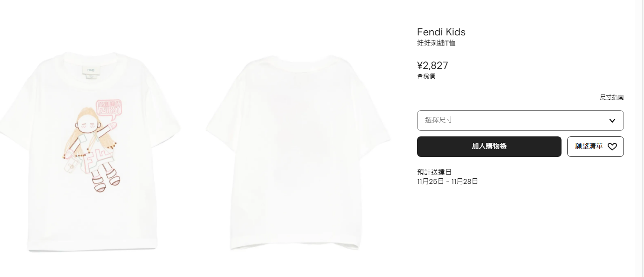Click the Fendi Kids brand name
This screenshot has height=277, width=644.
pos(441,32)
